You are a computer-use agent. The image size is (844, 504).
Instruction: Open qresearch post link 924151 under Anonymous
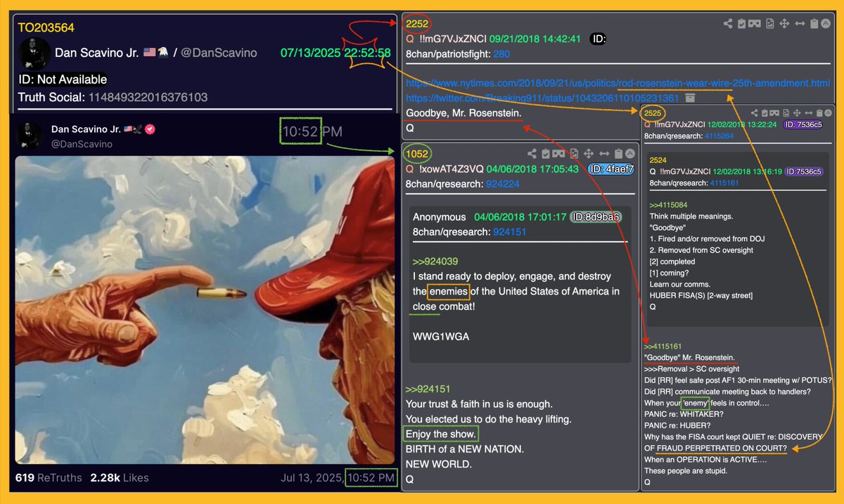(x=511, y=232)
